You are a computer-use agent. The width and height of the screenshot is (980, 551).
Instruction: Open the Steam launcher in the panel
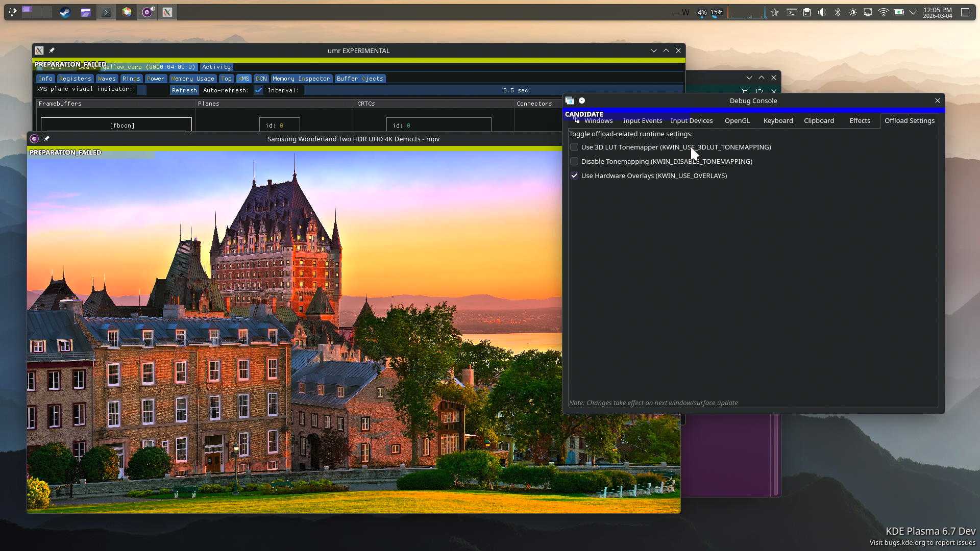tap(65, 12)
